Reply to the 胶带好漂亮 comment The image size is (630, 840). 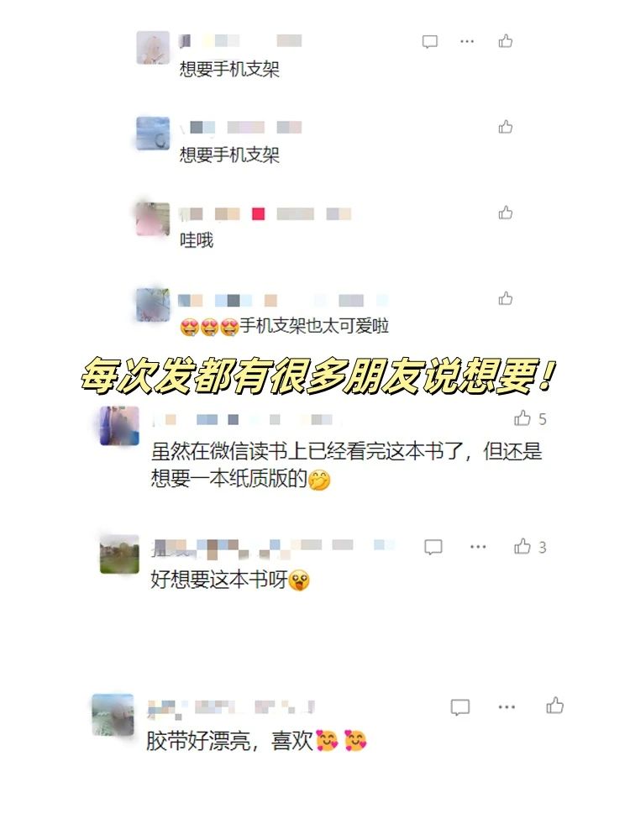(460, 707)
